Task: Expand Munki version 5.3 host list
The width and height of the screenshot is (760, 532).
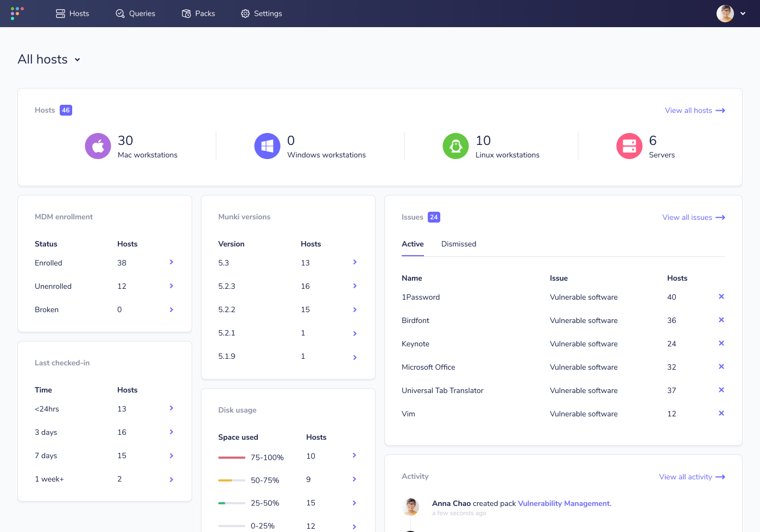Action: tap(354, 262)
